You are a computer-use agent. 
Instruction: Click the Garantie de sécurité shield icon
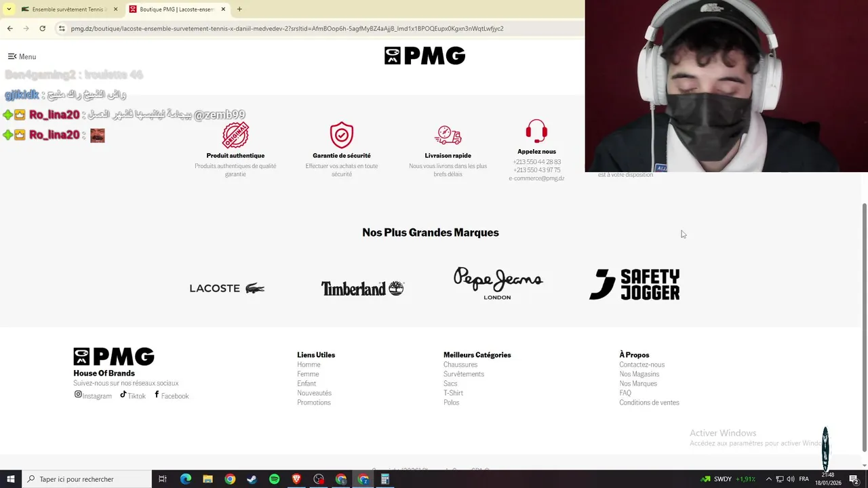342,135
